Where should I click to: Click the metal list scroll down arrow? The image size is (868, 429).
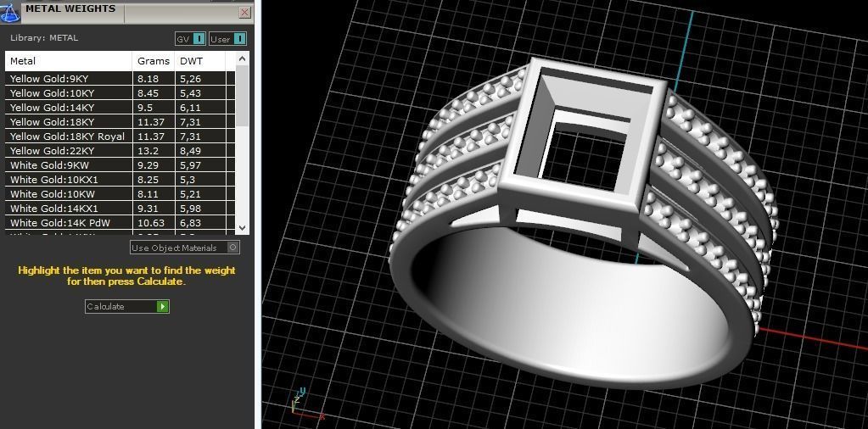242,227
